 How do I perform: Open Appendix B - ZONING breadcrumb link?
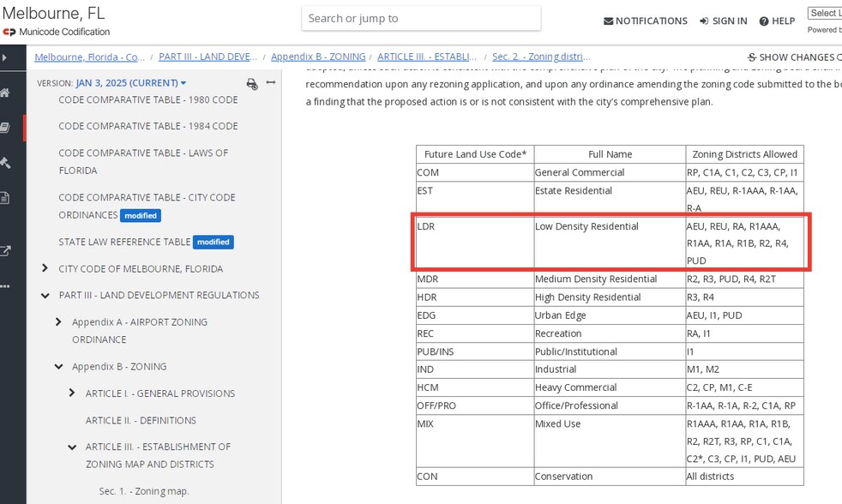318,57
